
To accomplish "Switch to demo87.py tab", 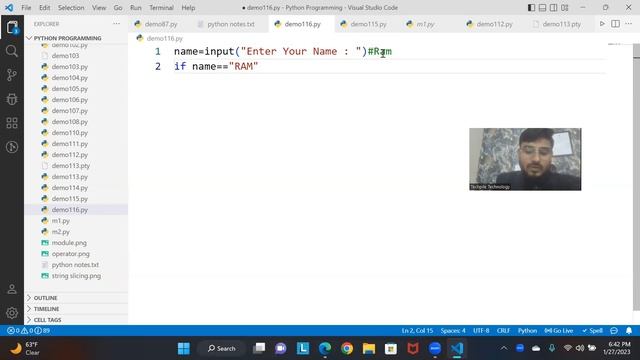I will (x=160, y=24).
